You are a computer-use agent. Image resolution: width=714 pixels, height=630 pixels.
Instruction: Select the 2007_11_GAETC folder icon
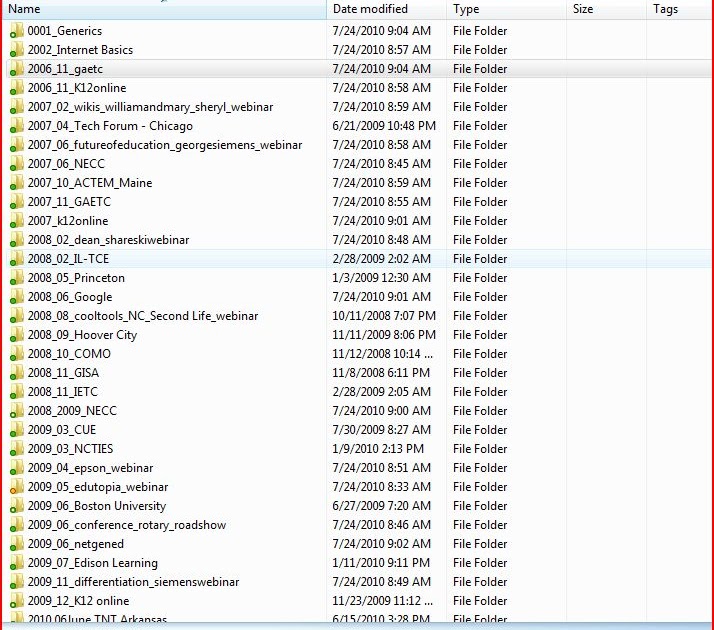[x=17, y=202]
